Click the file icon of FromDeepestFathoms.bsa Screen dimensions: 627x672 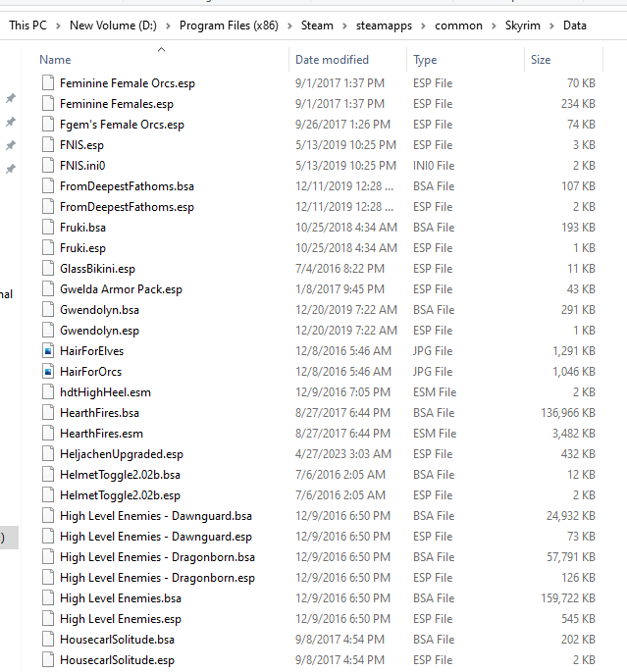point(48,186)
